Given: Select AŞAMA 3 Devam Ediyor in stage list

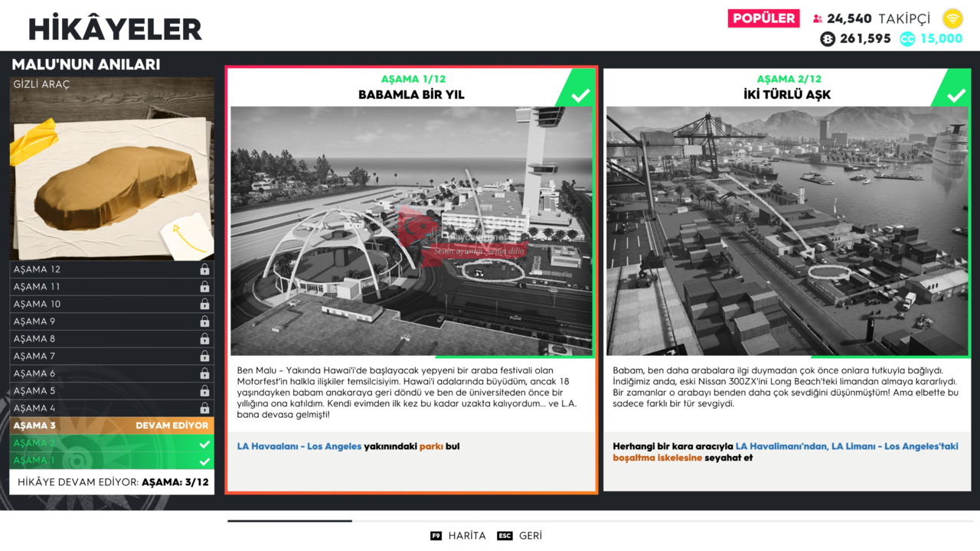Looking at the screenshot, I should 112,425.
